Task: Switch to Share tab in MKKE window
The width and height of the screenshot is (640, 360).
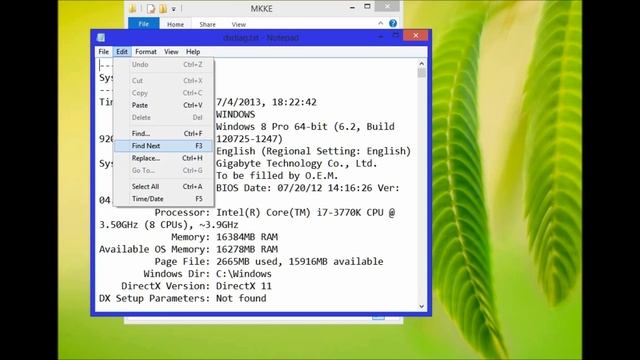Action: coord(207,24)
